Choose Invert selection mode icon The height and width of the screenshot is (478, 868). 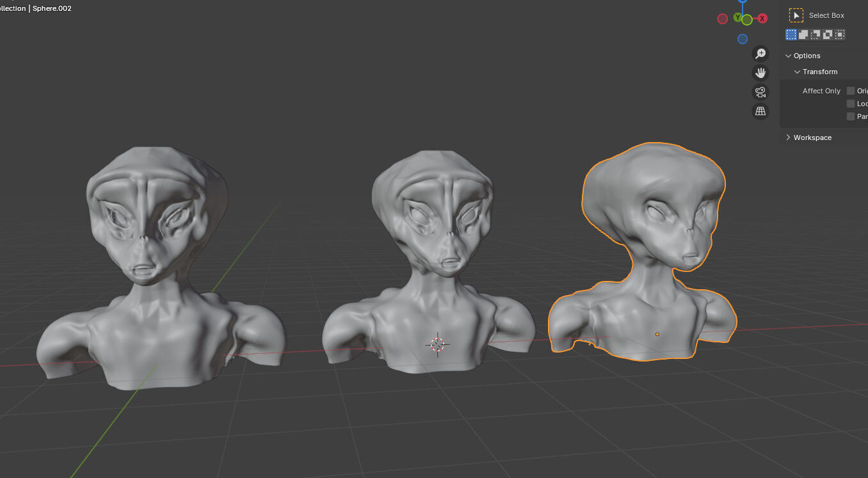click(x=828, y=35)
